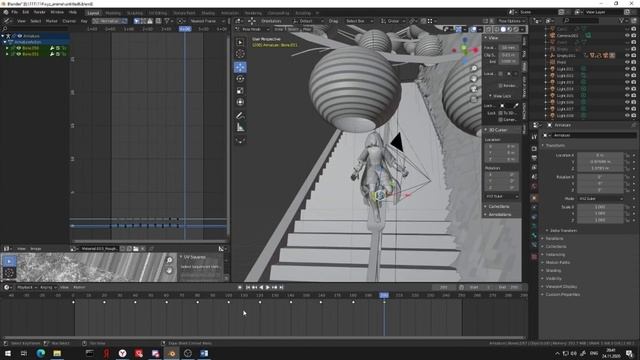Click the viewport pan hand gizmo

[x=474, y=79]
